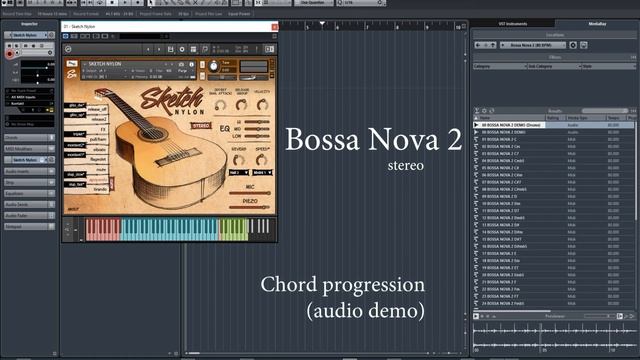Open the Style filter dropdown
This screenshot has height=360, width=640.
[608, 66]
